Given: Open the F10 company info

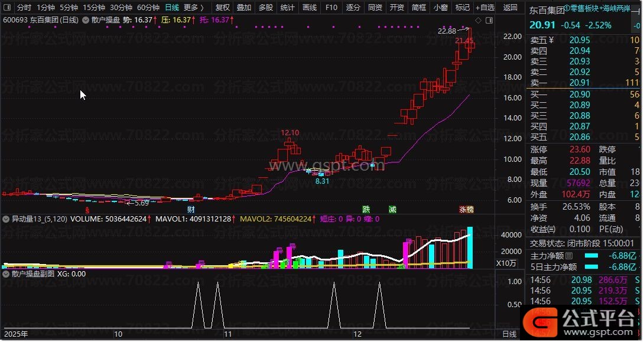Looking at the screenshot, I should pos(331,8).
